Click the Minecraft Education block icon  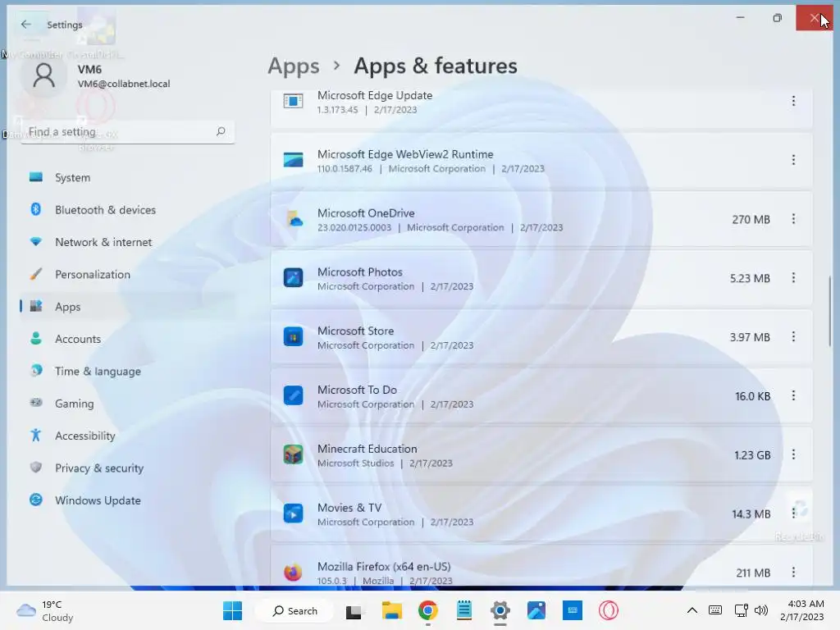(x=293, y=454)
